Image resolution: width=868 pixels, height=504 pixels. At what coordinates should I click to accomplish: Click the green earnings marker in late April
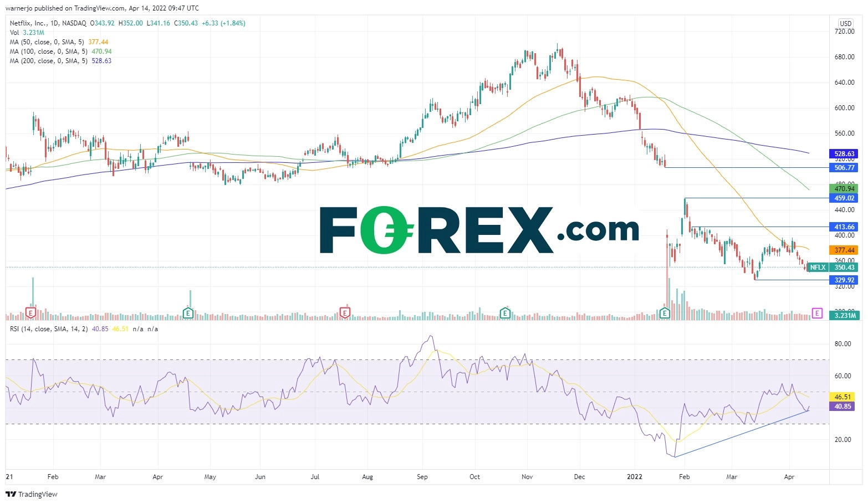[188, 313]
